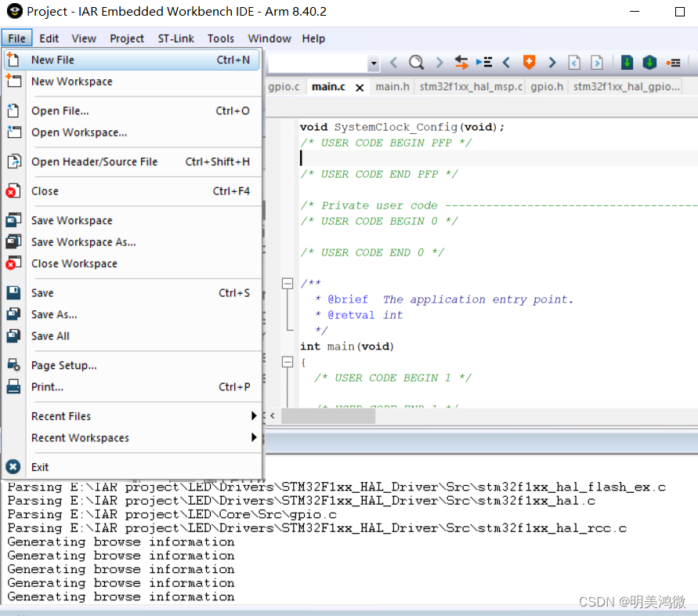Go to previous bookmark blue arrow
698x616 pixels.
point(507,63)
